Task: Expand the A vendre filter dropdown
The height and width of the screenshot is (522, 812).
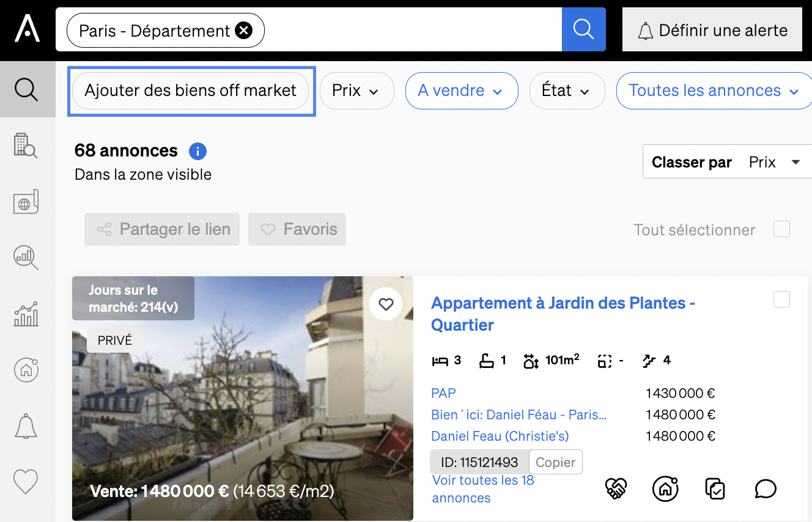Action: [x=462, y=91]
